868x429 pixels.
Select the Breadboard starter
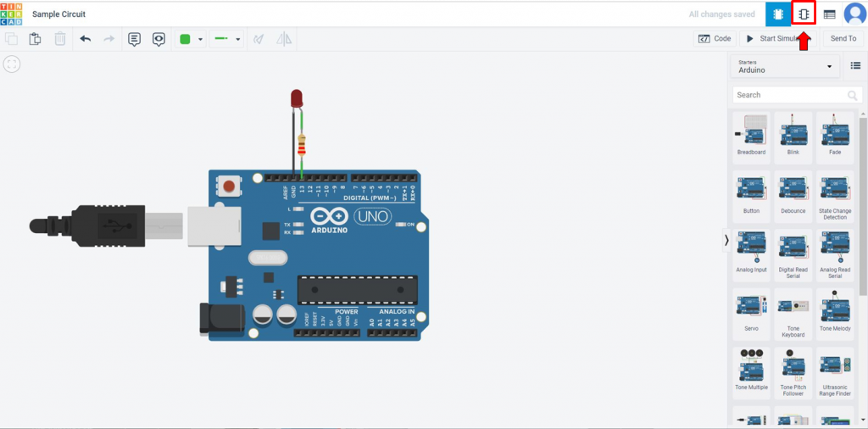pos(751,137)
